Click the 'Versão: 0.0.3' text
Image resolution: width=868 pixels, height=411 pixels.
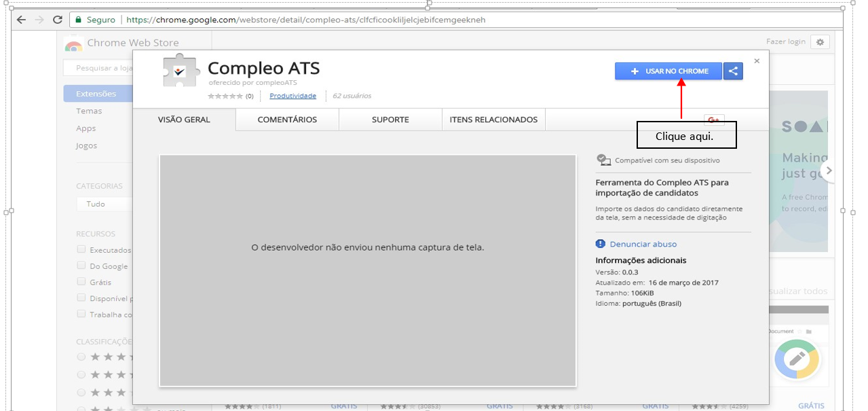pyautogui.click(x=617, y=272)
